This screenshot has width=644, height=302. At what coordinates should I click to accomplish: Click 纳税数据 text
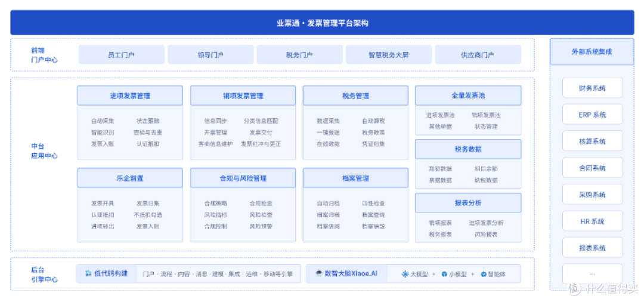coord(486,180)
